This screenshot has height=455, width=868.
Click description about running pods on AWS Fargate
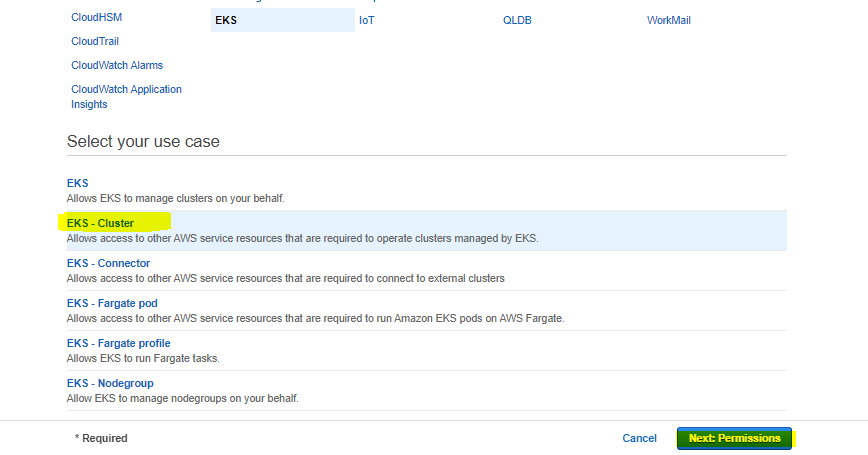point(315,318)
